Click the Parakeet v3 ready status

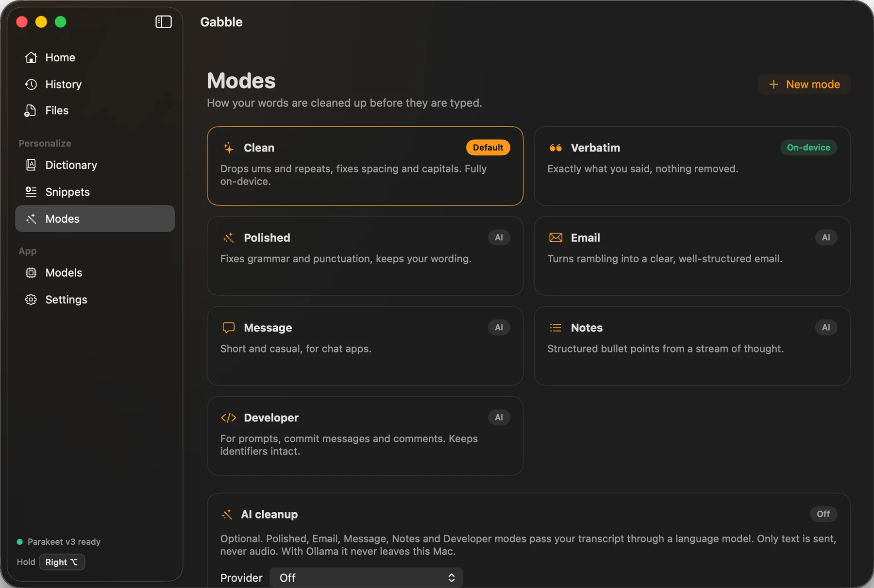click(x=59, y=541)
